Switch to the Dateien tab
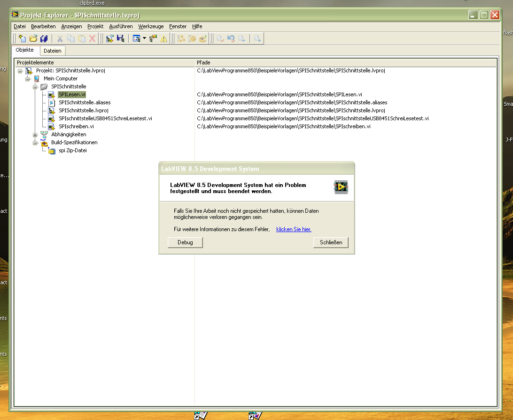The width and height of the screenshot is (513, 420). coord(52,51)
